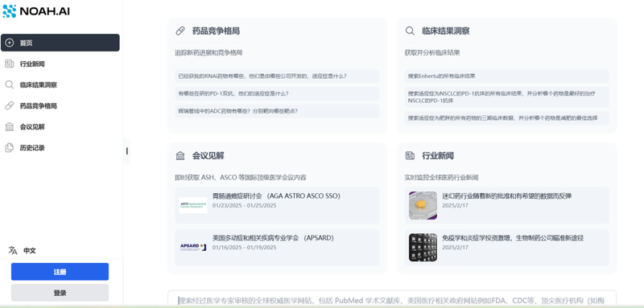Click the magnifier icon beside sidebar 临床结果洞察
The width and height of the screenshot is (644, 308).
pos(9,85)
